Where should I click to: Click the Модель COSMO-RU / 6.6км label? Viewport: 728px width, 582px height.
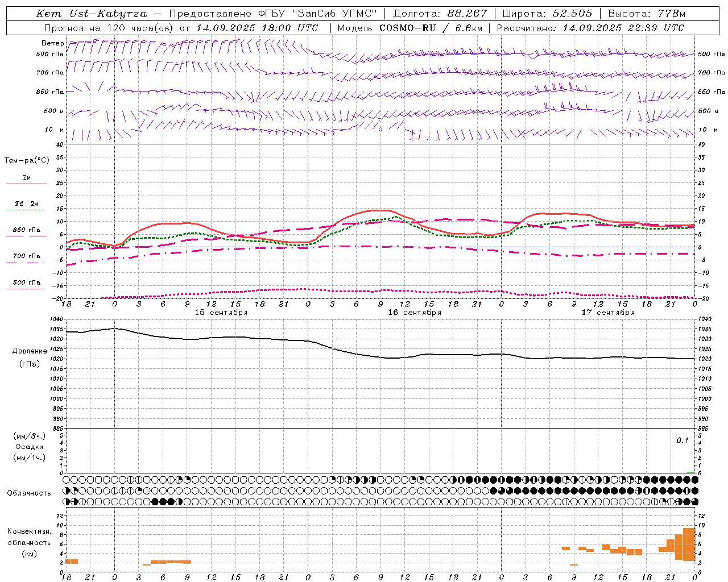[409, 28]
